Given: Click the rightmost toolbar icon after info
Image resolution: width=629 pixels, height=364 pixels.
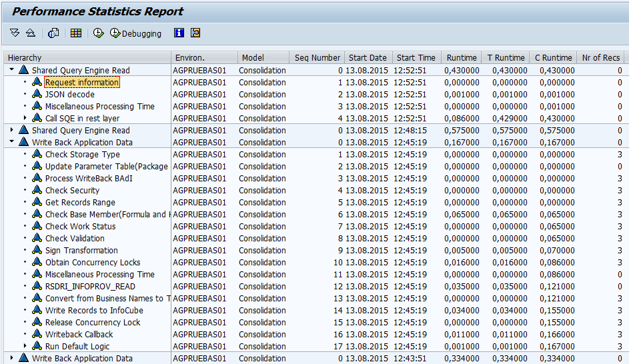Looking at the screenshot, I should tap(195, 33).
